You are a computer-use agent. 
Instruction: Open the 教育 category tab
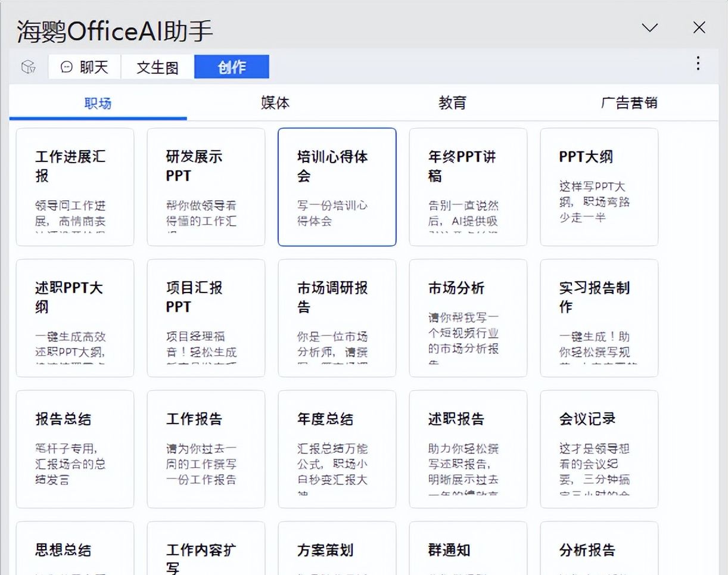[452, 103]
